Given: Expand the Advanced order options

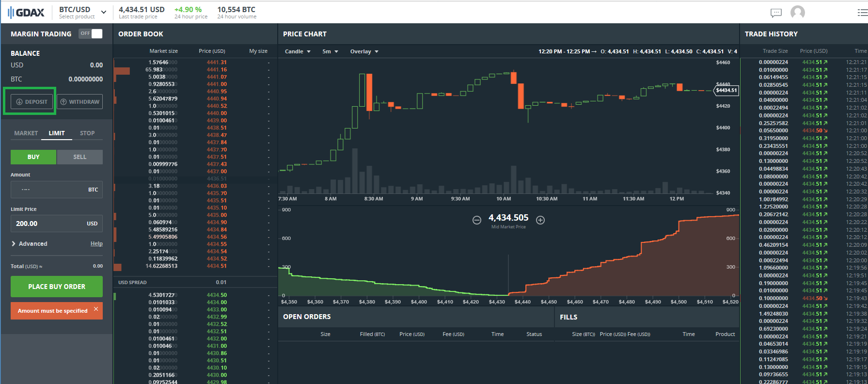Looking at the screenshot, I should (x=30, y=244).
